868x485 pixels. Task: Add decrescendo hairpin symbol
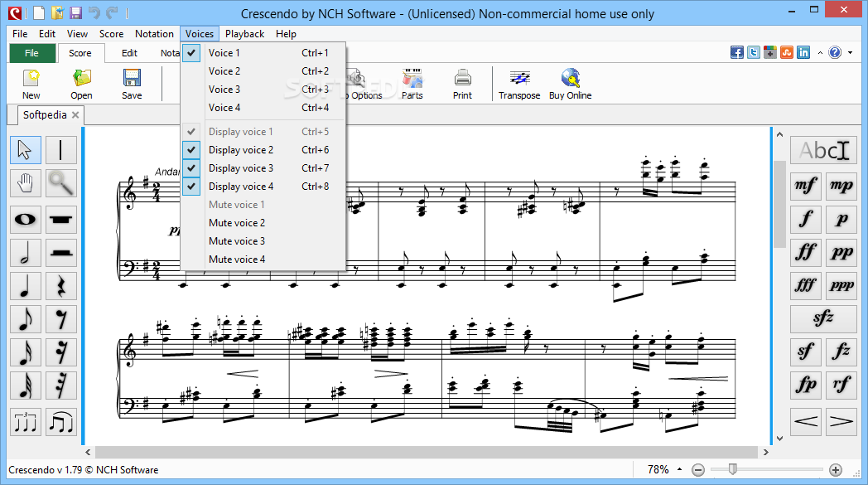[x=841, y=422]
